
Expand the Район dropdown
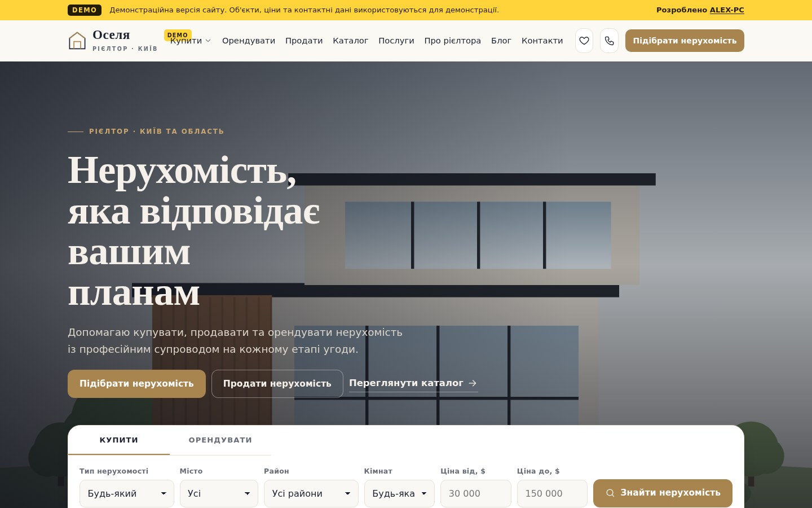pyautogui.click(x=311, y=493)
